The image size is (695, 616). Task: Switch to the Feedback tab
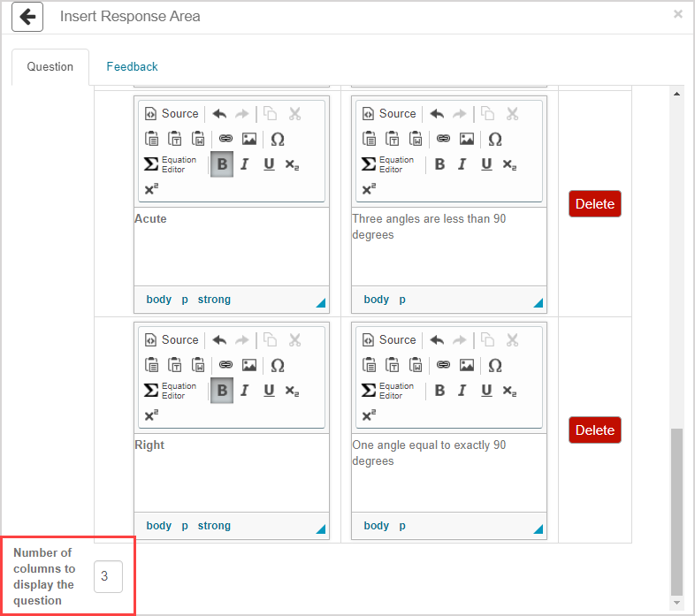coord(132,66)
